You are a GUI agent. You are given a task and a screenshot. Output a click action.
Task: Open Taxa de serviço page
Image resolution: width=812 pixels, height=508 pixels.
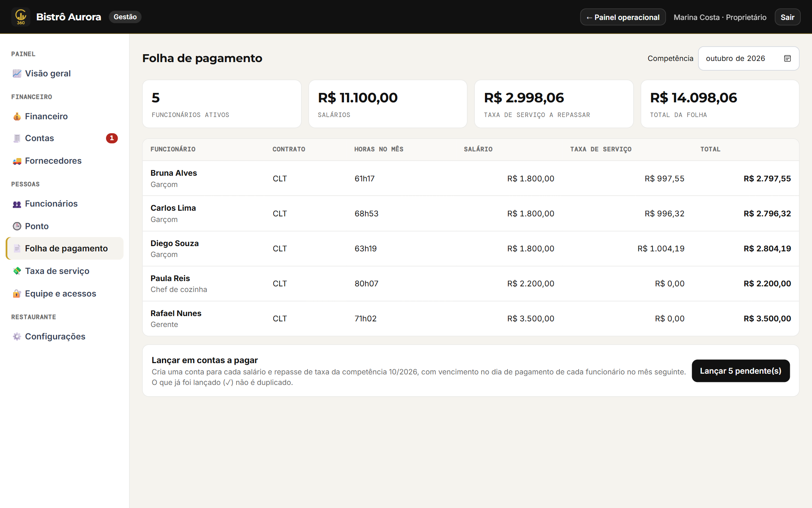65,271
